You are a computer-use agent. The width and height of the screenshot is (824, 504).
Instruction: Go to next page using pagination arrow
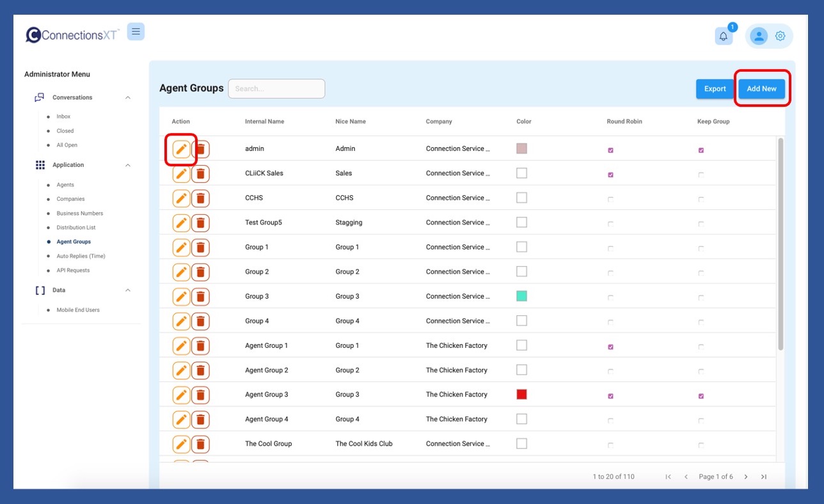click(746, 476)
